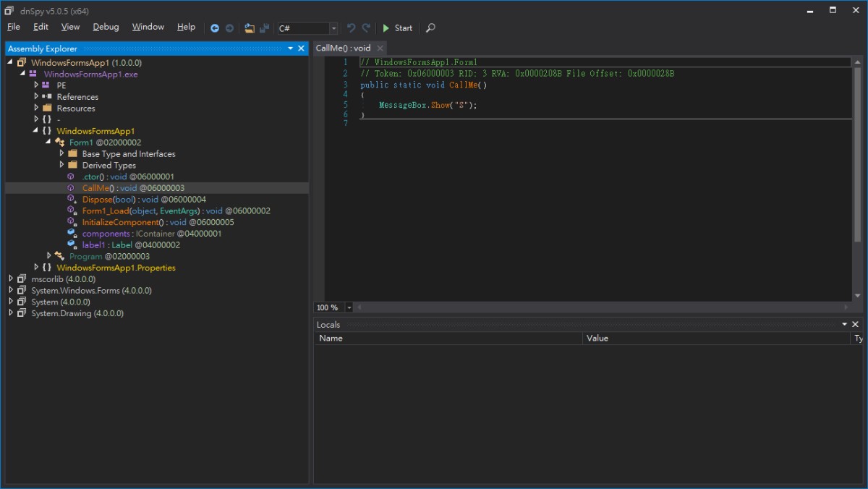Viewport: 868px width, 489px height.
Task: Open the Search magnifier tool
Action: (x=430, y=28)
